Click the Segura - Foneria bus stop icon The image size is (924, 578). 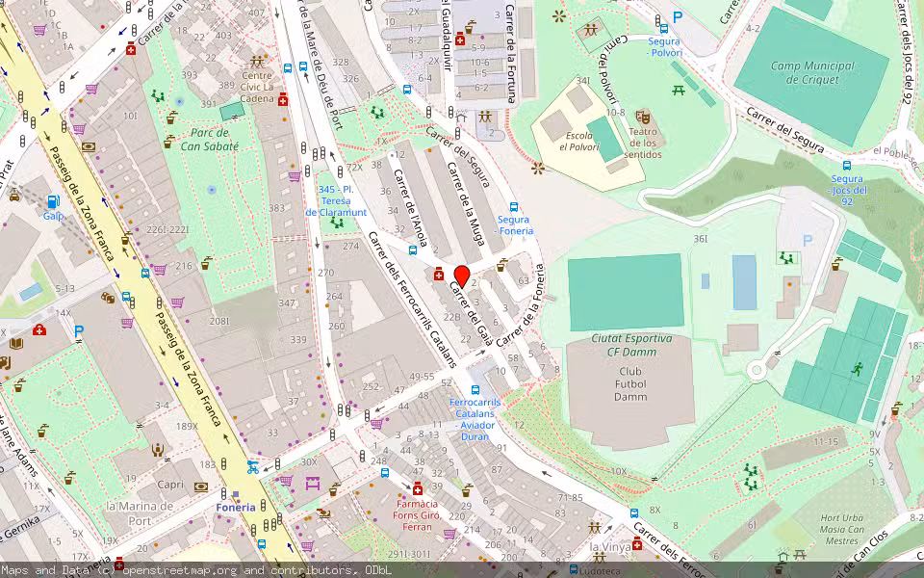(x=514, y=207)
